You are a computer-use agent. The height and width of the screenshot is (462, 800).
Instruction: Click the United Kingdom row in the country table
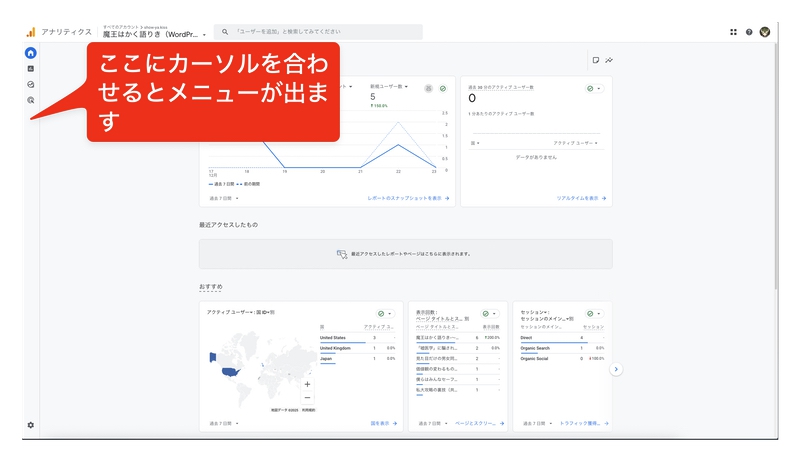(357, 348)
